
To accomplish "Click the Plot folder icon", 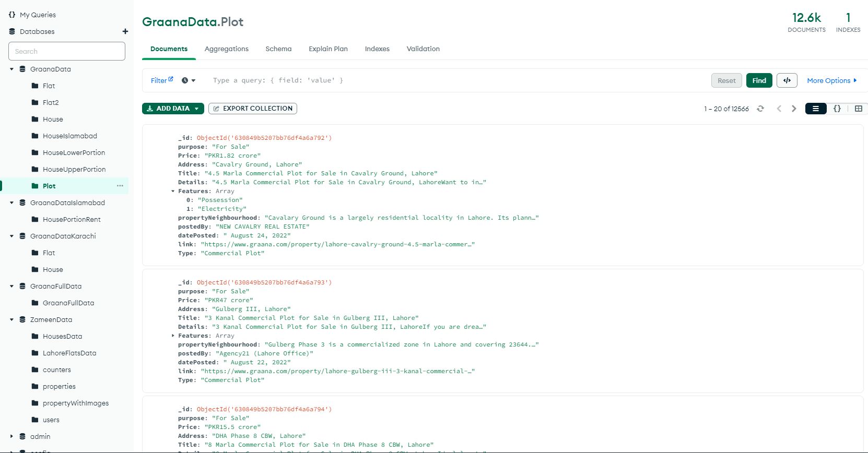I will 35,186.
